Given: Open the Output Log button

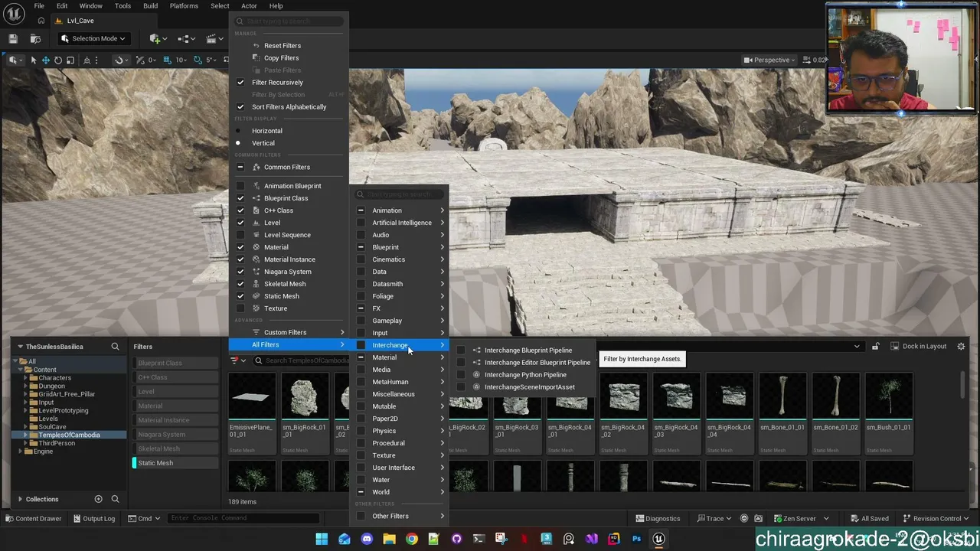Looking at the screenshot, I should click(93, 518).
